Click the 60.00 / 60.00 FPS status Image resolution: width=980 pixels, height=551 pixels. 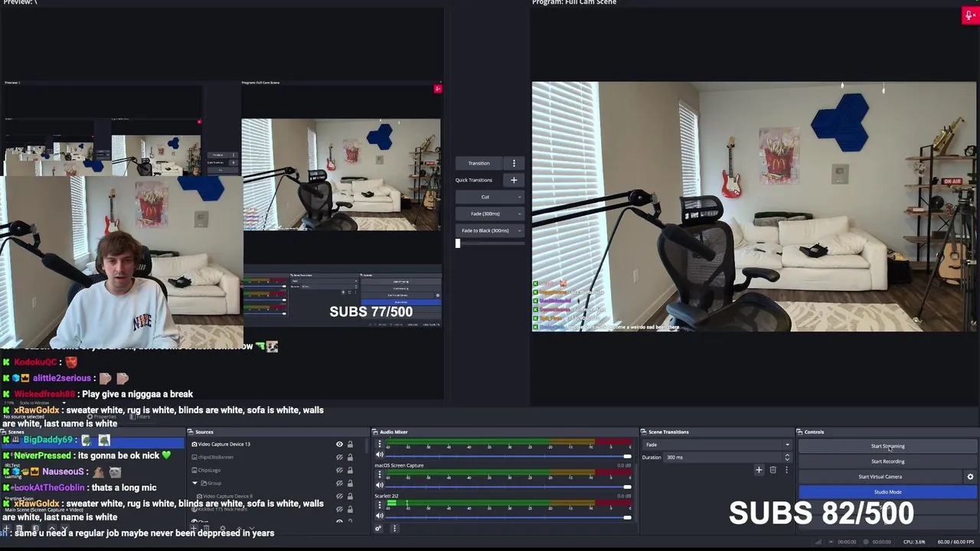pos(955,542)
